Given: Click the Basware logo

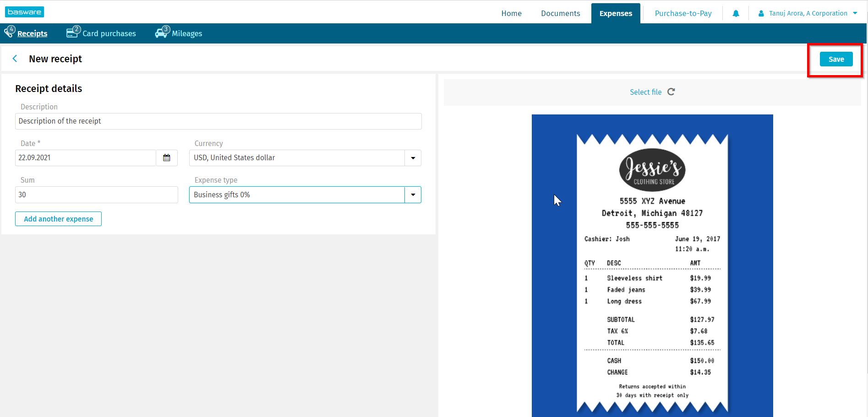Looking at the screenshot, I should 24,12.
